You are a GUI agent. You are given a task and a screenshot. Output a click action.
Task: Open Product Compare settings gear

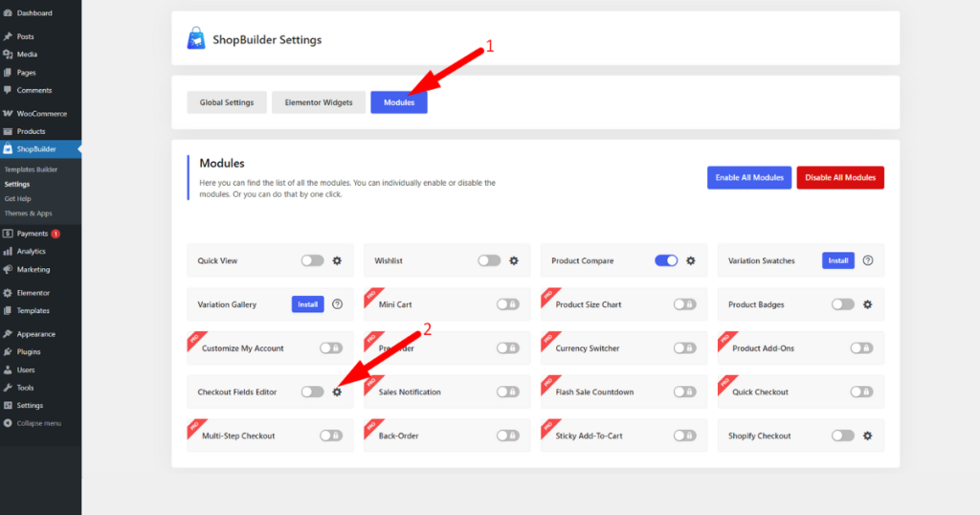tap(691, 260)
